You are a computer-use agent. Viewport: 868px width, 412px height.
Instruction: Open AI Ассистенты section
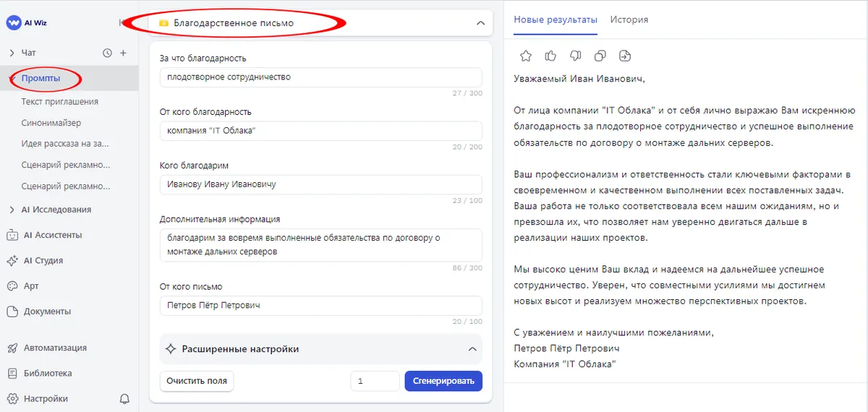pyautogui.click(x=43, y=235)
